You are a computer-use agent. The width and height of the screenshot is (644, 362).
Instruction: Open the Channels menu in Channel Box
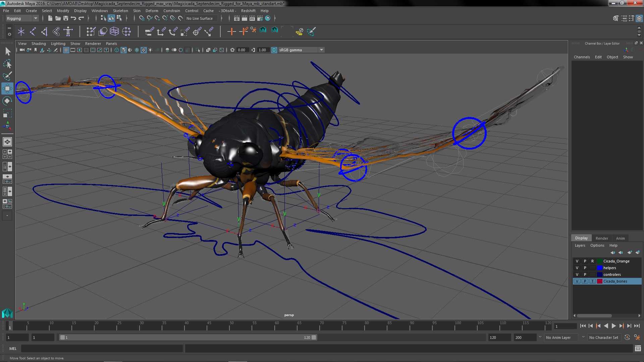pyautogui.click(x=582, y=57)
